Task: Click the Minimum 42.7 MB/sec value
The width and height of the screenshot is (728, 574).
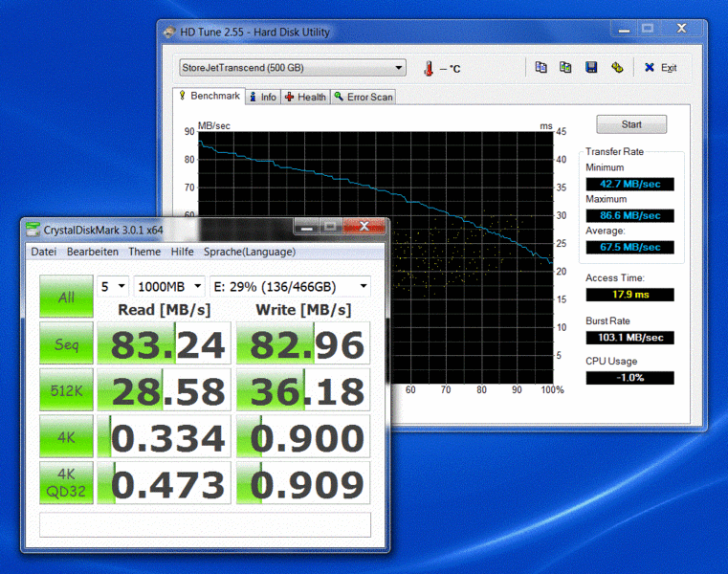Action: (630, 184)
